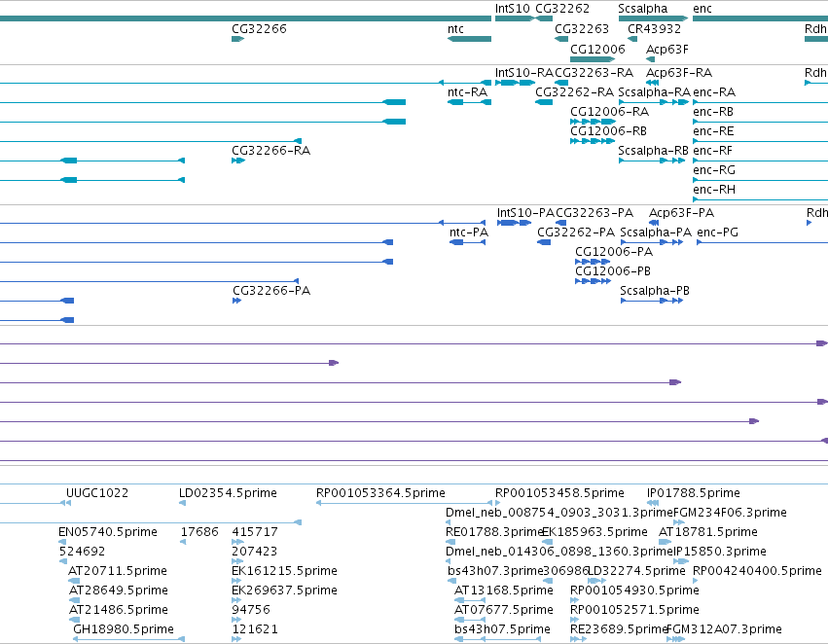Select the AT28649.5prime EST label

[x=119, y=590]
